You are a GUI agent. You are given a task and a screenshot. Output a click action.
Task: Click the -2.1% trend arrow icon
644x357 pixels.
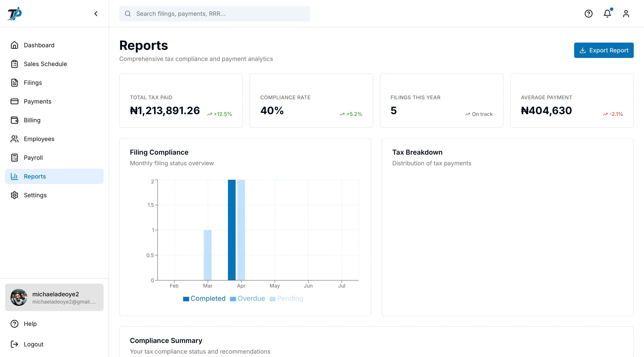pyautogui.click(x=605, y=114)
